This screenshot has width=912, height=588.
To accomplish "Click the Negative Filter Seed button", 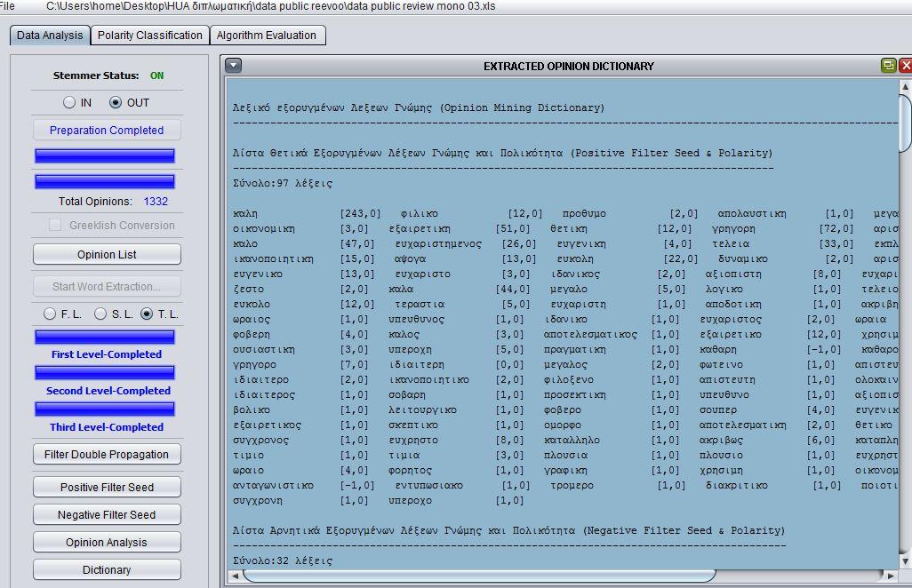I will click(107, 515).
